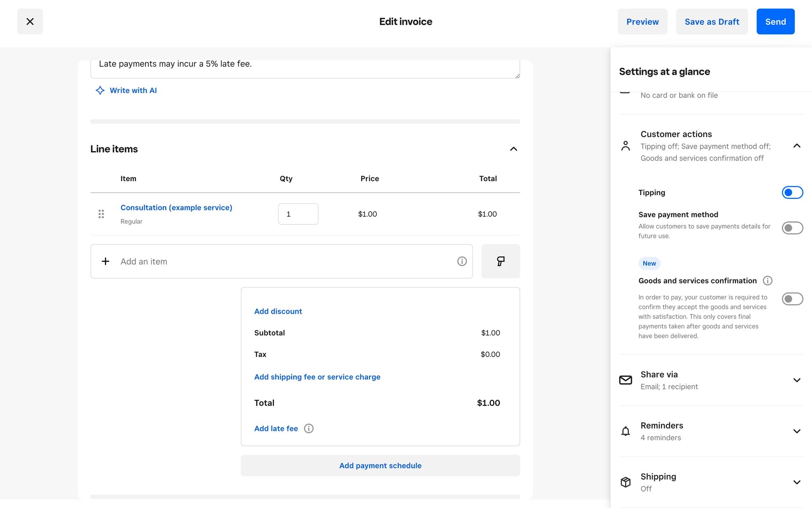Expand the Shipping settings section
Viewport: 812px width, 508px height.
point(797,482)
